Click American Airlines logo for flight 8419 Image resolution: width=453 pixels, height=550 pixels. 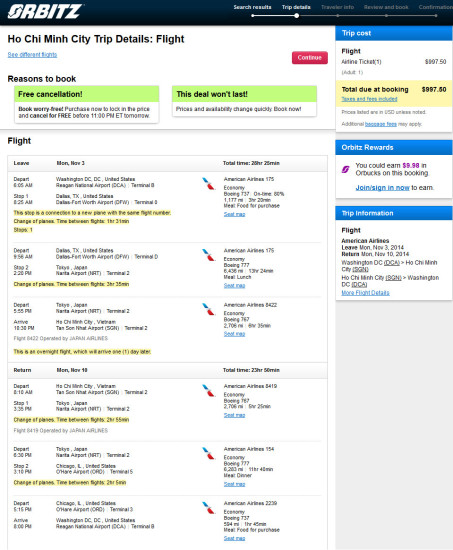pos(208,390)
